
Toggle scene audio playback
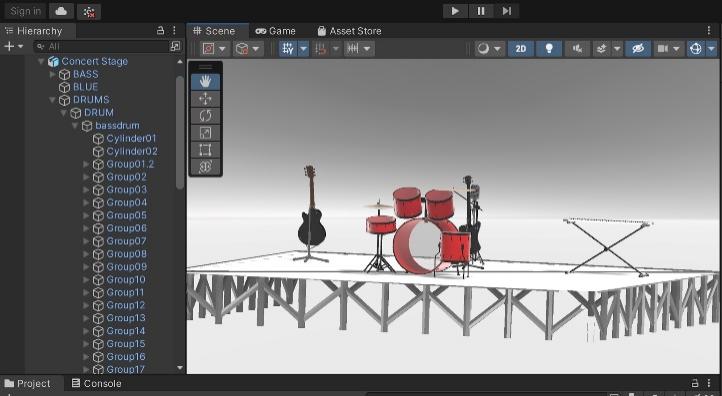click(577, 48)
